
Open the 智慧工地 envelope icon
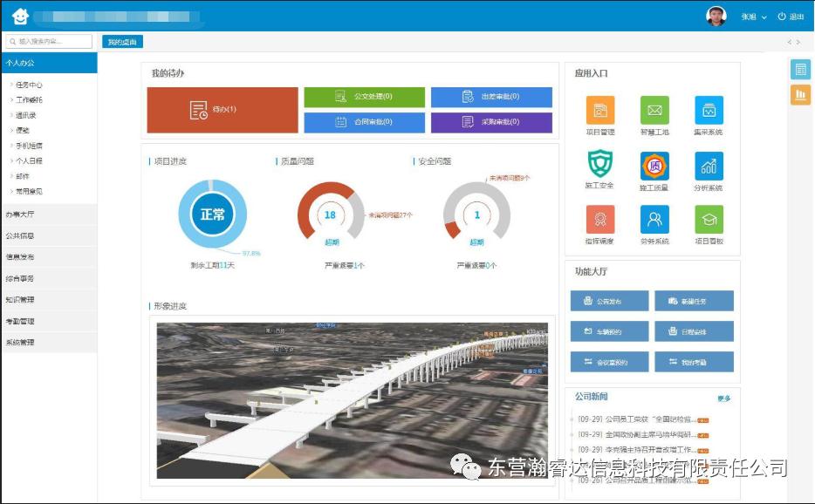654,111
